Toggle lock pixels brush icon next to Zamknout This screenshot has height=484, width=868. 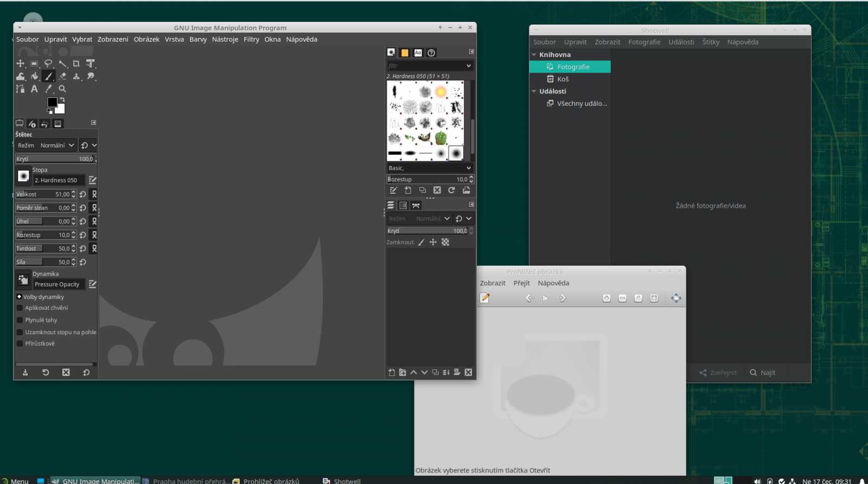coord(422,243)
